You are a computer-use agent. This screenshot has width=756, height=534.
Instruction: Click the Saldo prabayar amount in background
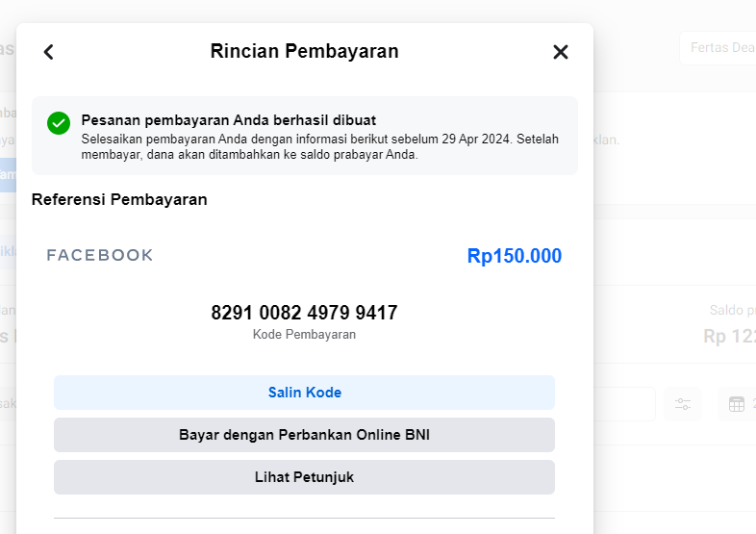pyautogui.click(x=731, y=337)
